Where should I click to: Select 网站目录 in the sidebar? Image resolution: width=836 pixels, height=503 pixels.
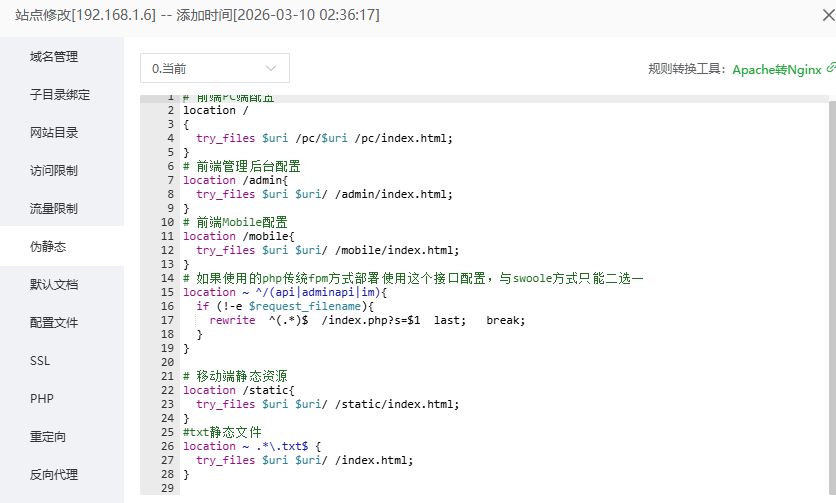coord(54,133)
